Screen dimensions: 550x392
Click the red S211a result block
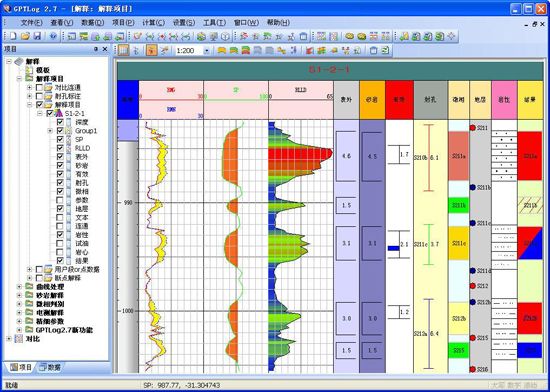point(530,156)
